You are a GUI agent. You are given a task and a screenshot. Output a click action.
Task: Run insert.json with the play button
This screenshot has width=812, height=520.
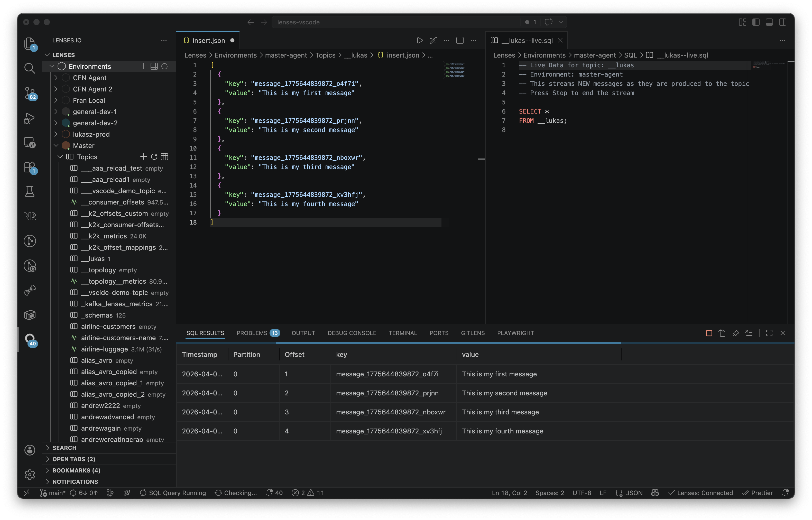(x=419, y=41)
